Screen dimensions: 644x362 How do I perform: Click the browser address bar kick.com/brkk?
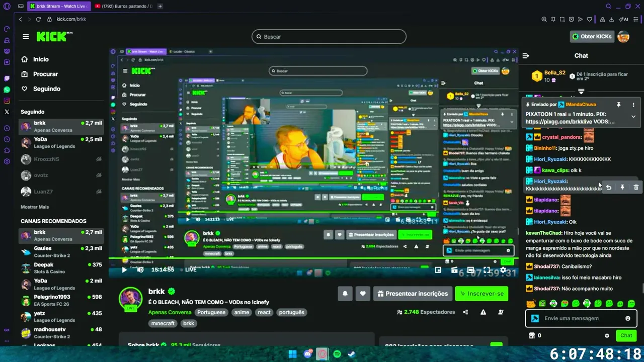pos(71,19)
